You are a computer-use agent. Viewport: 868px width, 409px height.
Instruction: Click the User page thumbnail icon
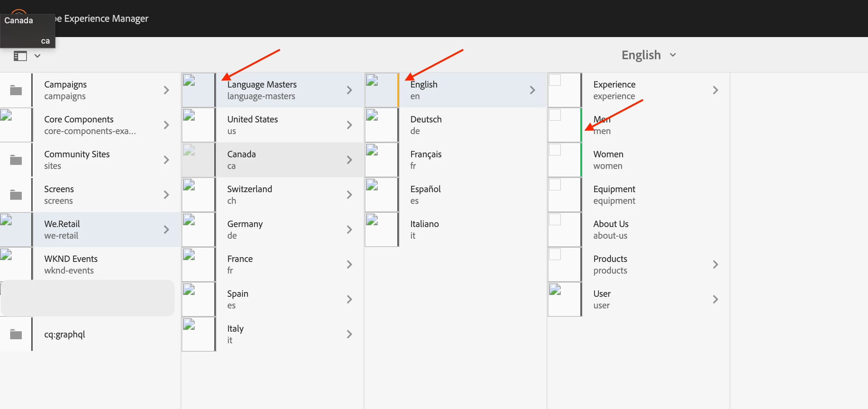point(555,289)
